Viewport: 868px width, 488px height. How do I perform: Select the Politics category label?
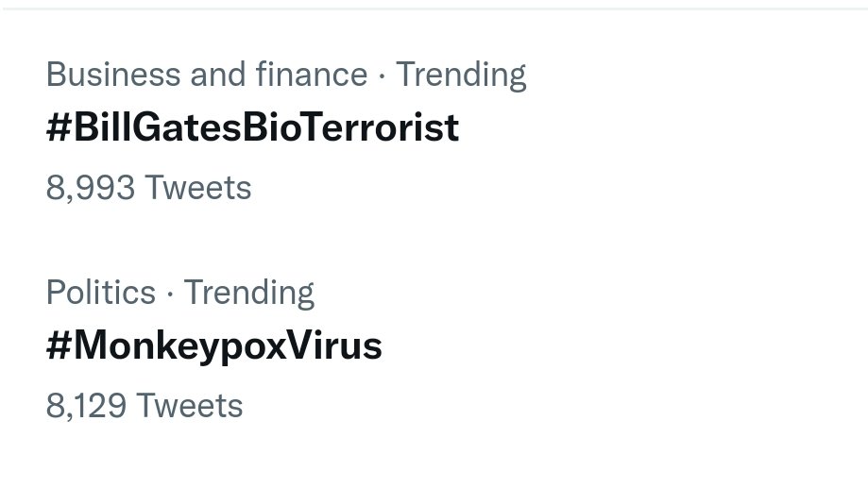pos(100,293)
